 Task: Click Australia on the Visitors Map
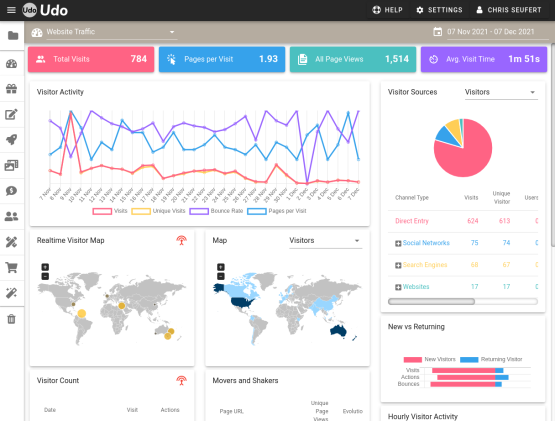tap(338, 331)
